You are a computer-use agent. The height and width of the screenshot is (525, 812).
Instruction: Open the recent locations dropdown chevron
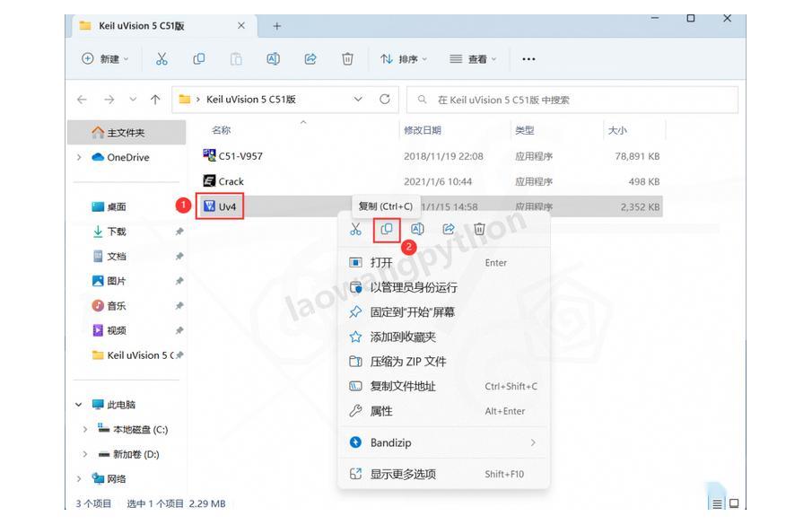click(133, 100)
